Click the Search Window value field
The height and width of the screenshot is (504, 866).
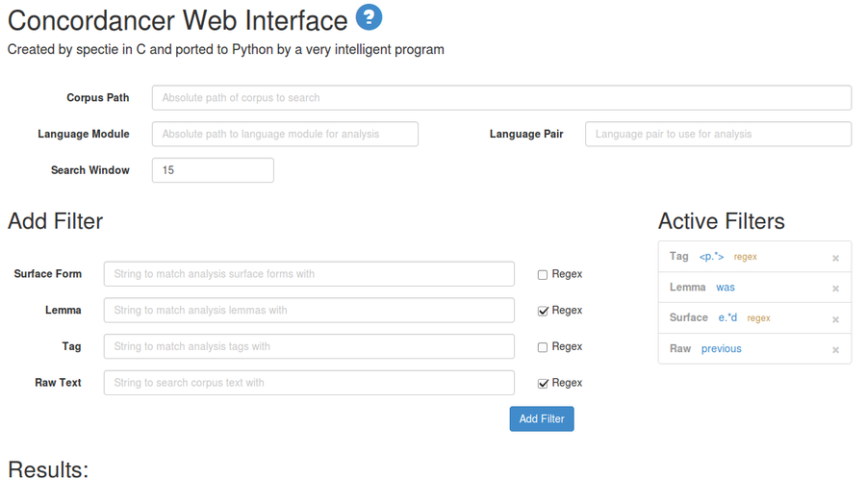coord(213,170)
